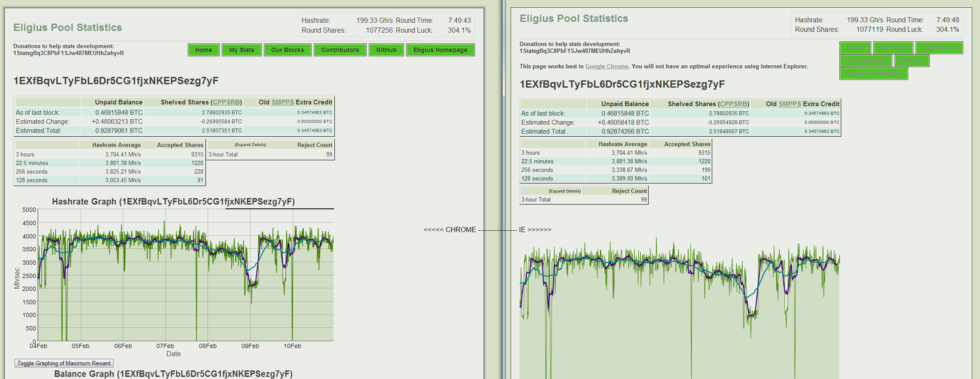
Task: Select donation address 1StatsgBq3C8 in IE window
Action: (x=575, y=51)
